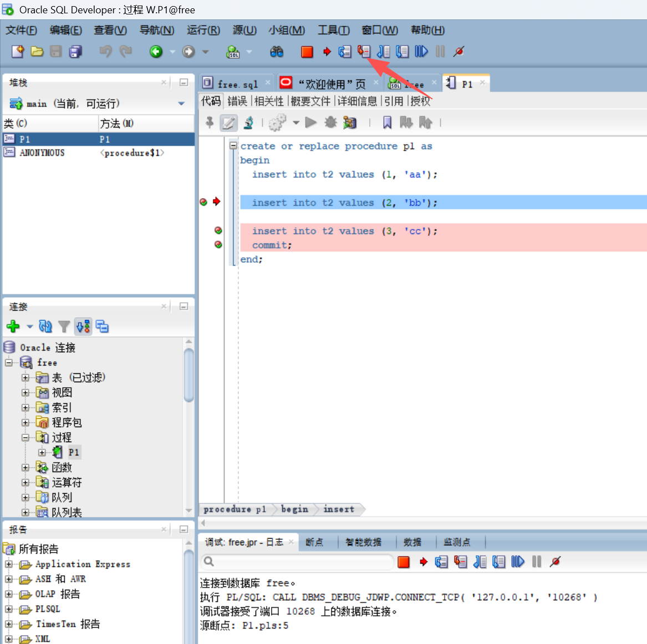Click Resume icon in top toolbar
The height and width of the screenshot is (644, 647).
pos(421,52)
